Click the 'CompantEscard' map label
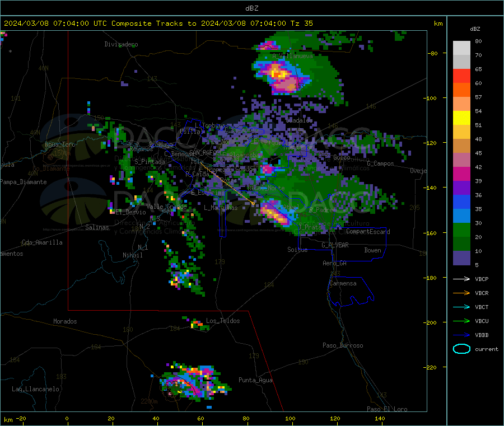The height and width of the screenshot is (426, 504). click(x=368, y=232)
